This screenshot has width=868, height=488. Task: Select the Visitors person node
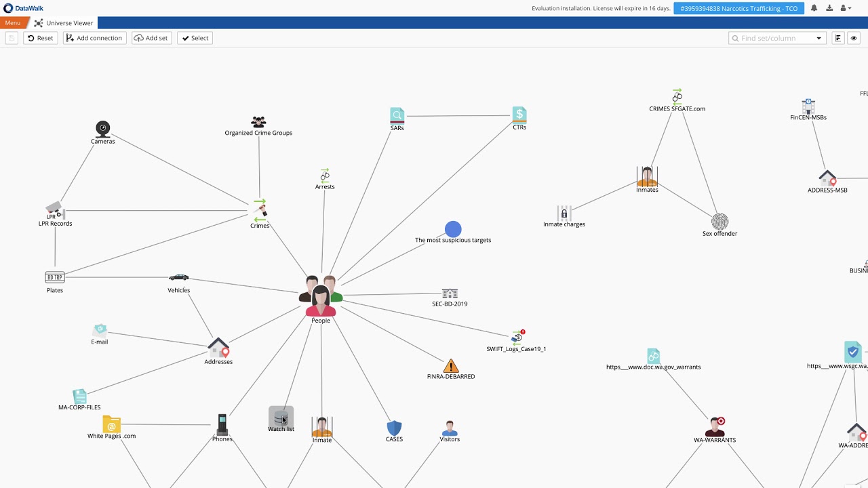click(x=450, y=428)
